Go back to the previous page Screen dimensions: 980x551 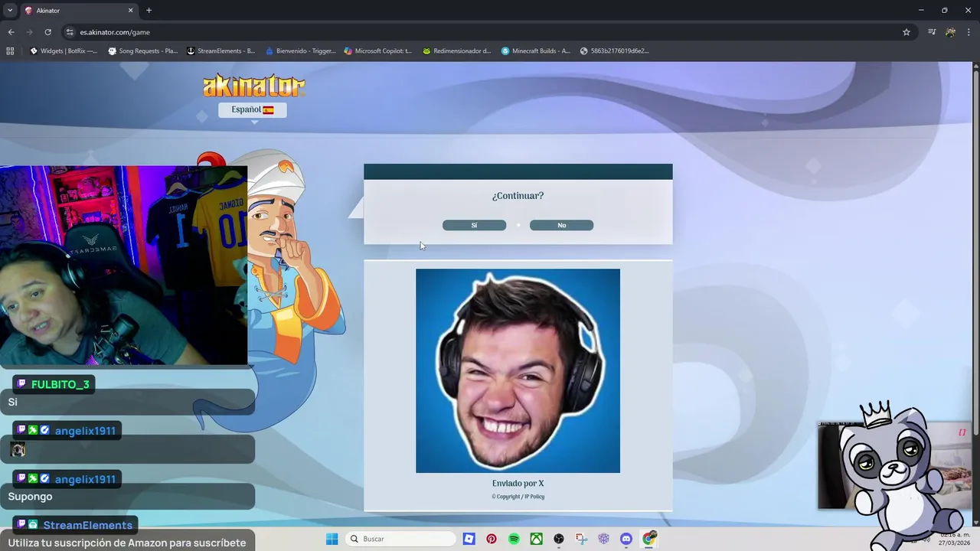coord(11,32)
